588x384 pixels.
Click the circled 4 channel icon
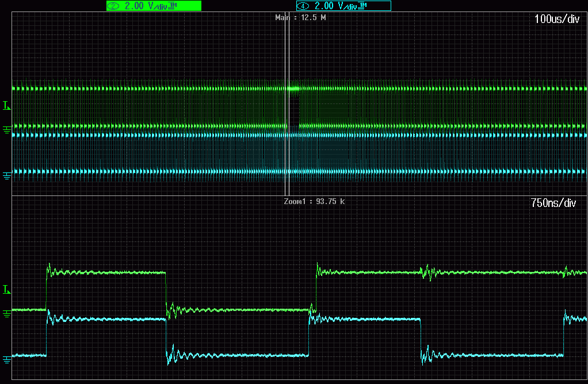[x=303, y=6]
